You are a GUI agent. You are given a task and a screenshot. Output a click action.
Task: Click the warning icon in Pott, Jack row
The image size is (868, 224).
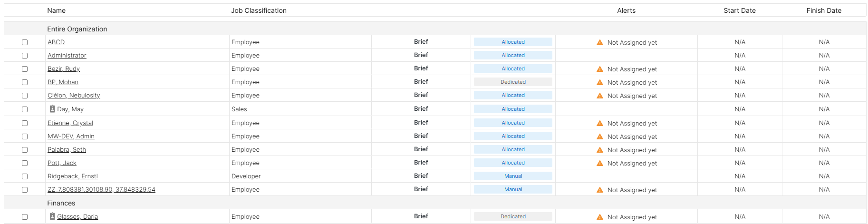coord(600,163)
